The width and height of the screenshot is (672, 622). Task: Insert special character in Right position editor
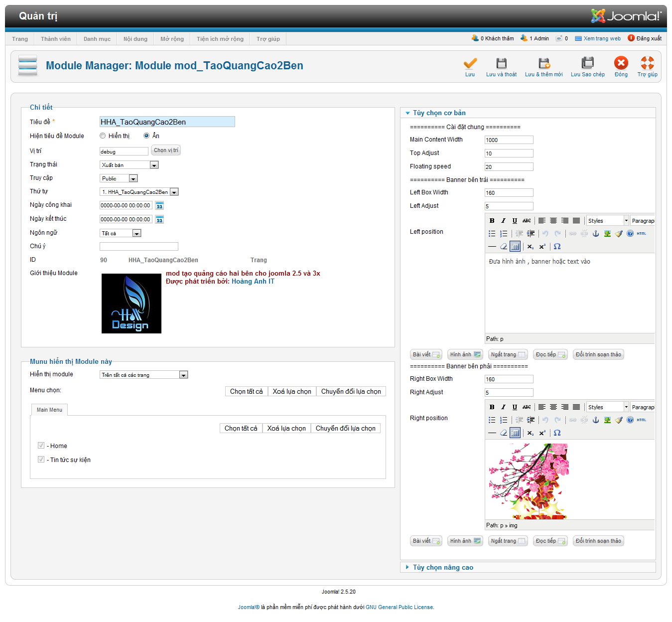(x=557, y=433)
